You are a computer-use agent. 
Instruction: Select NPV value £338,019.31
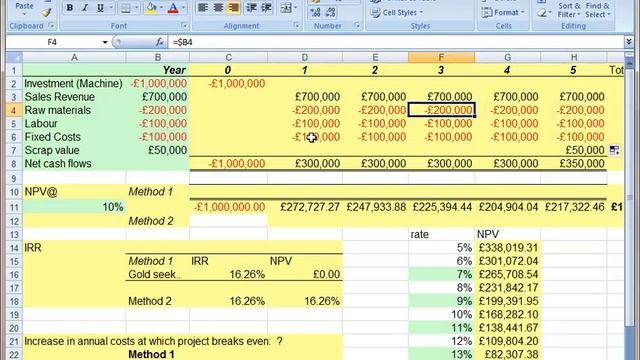click(x=508, y=248)
